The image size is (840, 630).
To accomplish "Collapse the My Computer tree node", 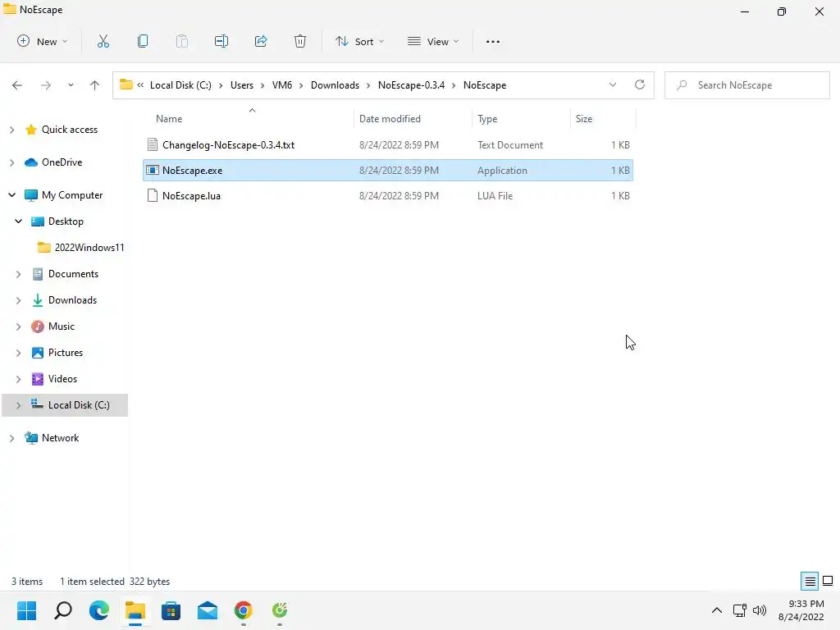I will [11, 195].
